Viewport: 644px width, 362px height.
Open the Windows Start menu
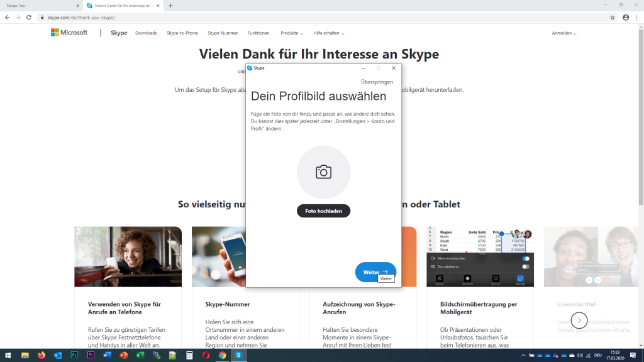click(x=8, y=356)
